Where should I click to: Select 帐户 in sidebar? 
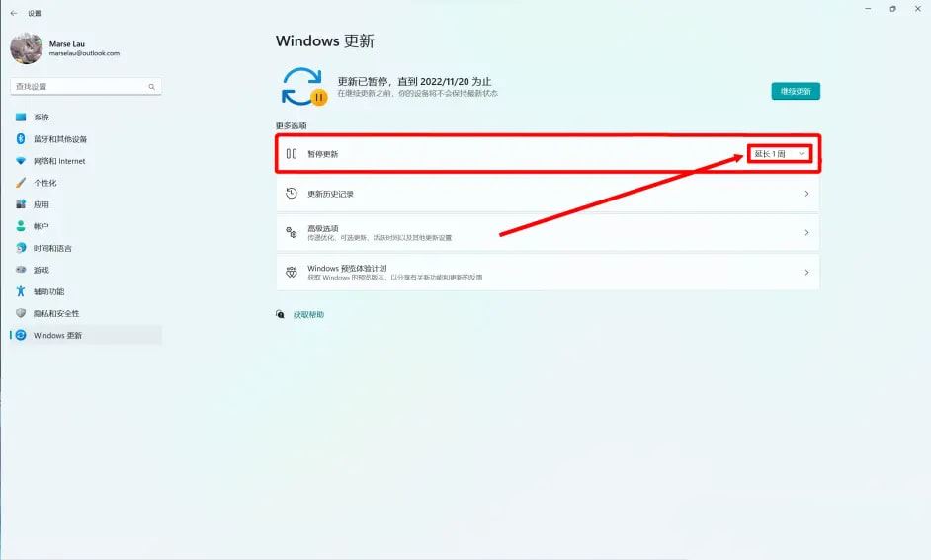pyautogui.click(x=86, y=226)
